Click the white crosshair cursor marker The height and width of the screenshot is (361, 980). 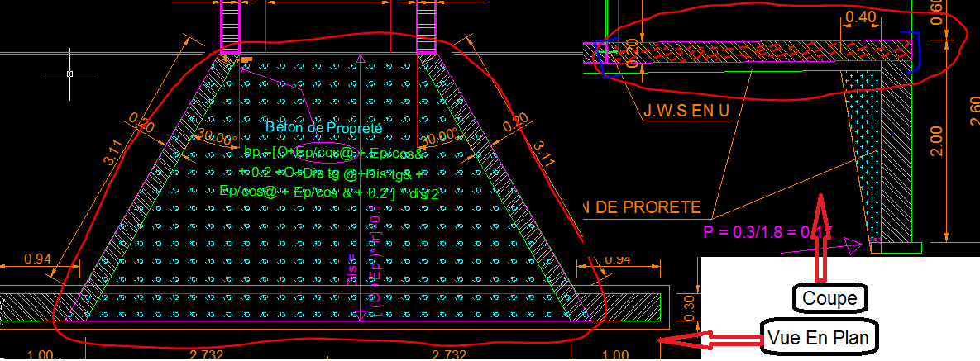coord(70,74)
